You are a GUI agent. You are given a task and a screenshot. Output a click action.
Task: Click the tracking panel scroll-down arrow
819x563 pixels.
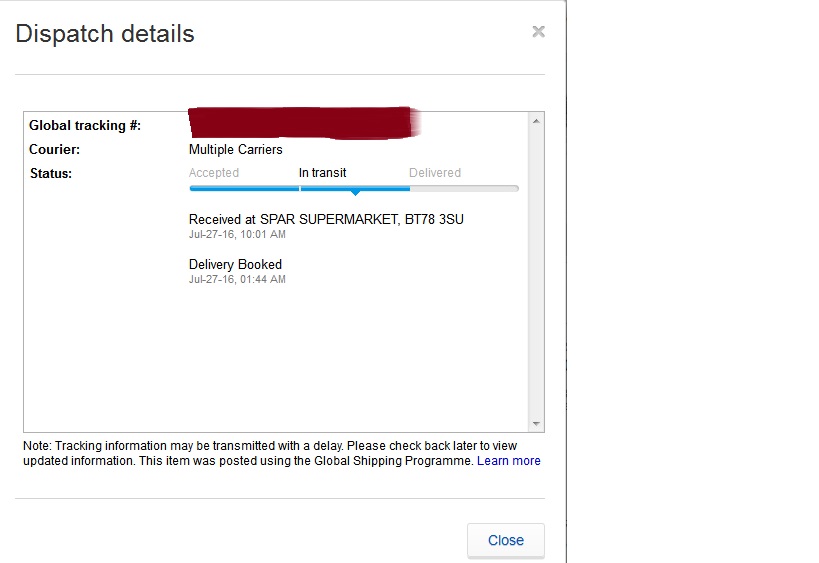pos(536,423)
